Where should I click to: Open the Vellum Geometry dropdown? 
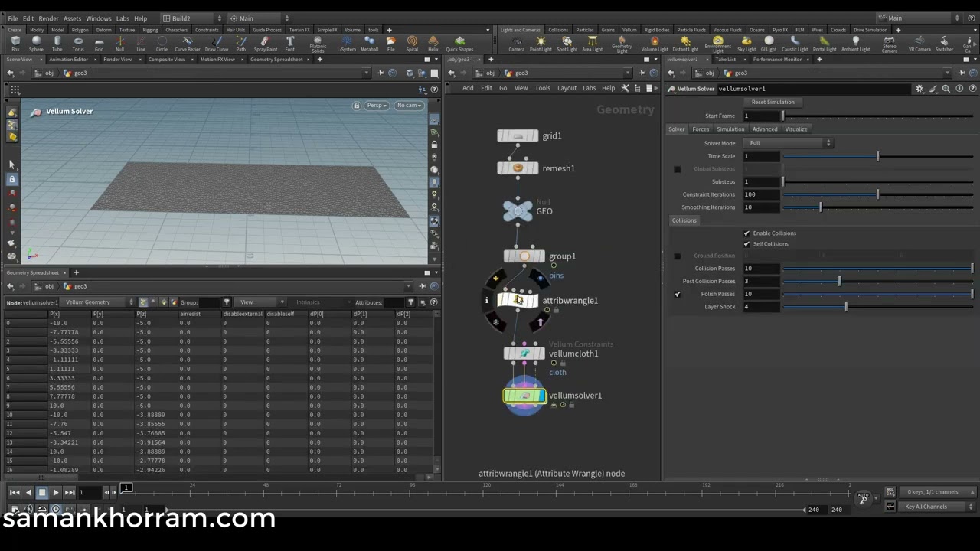96,302
